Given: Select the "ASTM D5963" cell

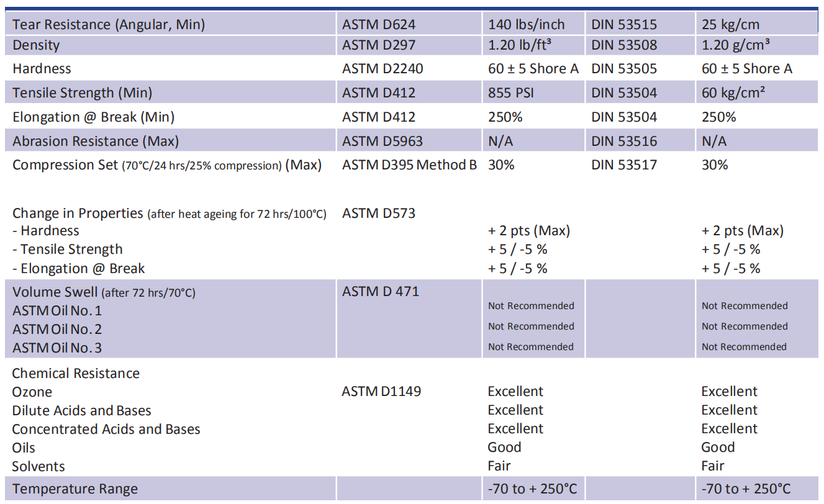Looking at the screenshot, I should (x=383, y=141).
